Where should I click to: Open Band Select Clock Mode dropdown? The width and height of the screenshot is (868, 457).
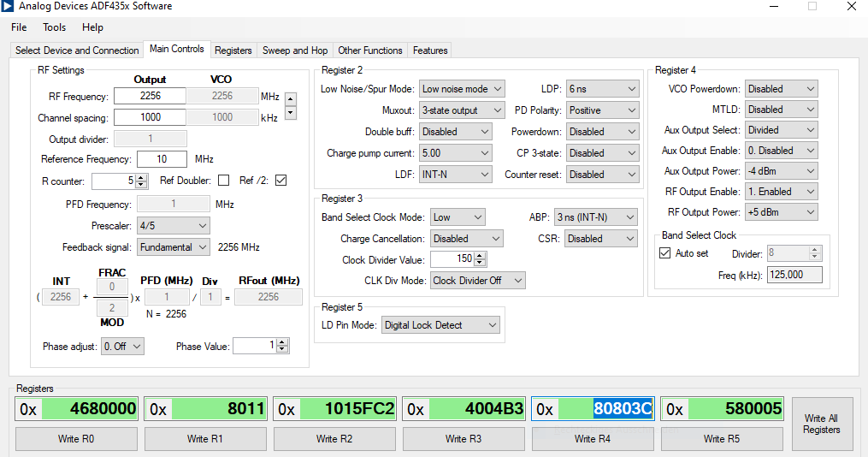[x=458, y=217]
